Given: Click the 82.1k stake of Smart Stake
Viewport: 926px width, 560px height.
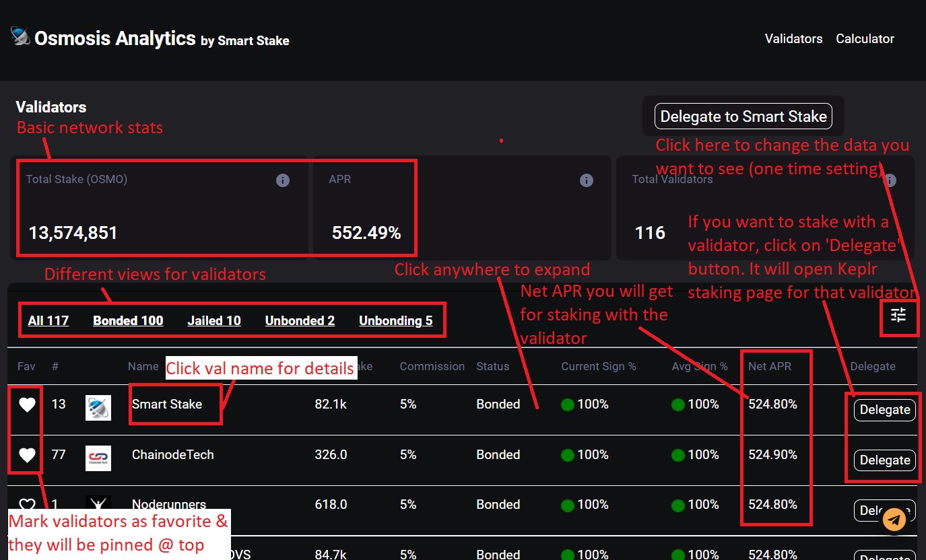Looking at the screenshot, I should click(x=331, y=405).
